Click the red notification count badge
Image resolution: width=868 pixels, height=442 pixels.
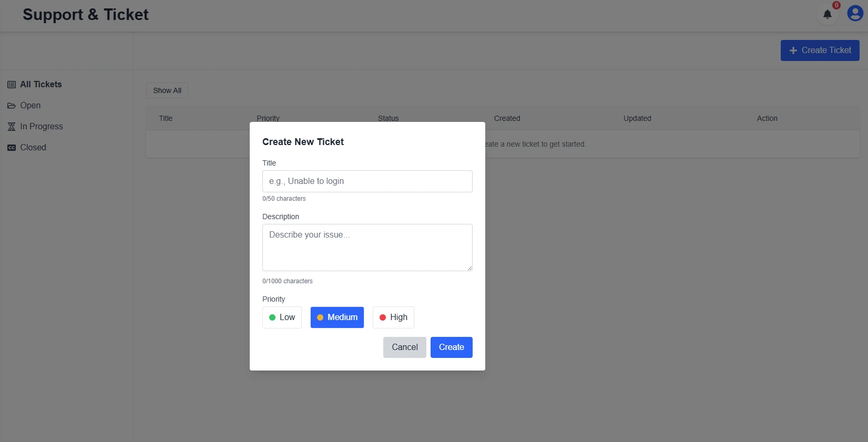[x=835, y=5]
